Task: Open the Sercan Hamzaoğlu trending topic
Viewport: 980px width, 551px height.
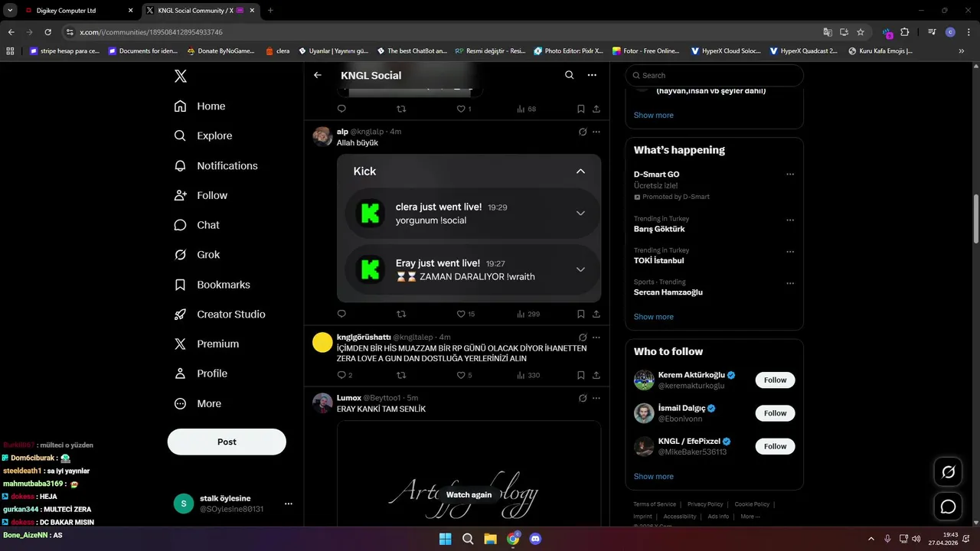Action: tap(668, 292)
